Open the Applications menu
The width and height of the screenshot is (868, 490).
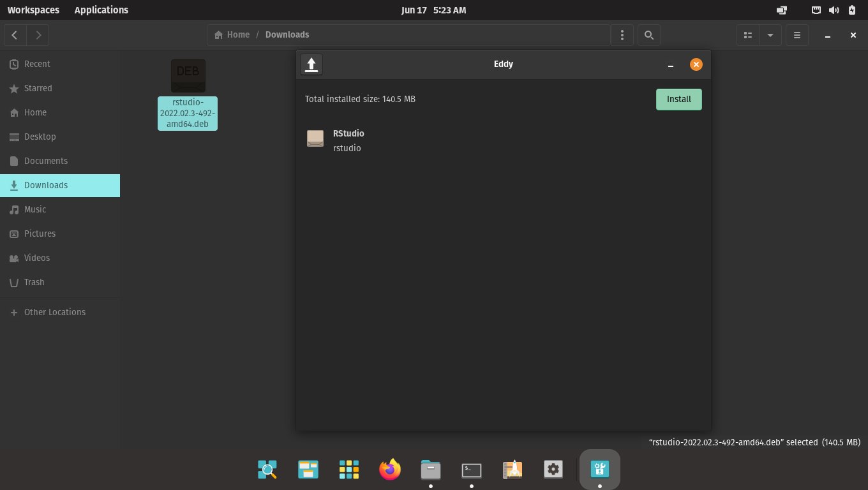101,10
